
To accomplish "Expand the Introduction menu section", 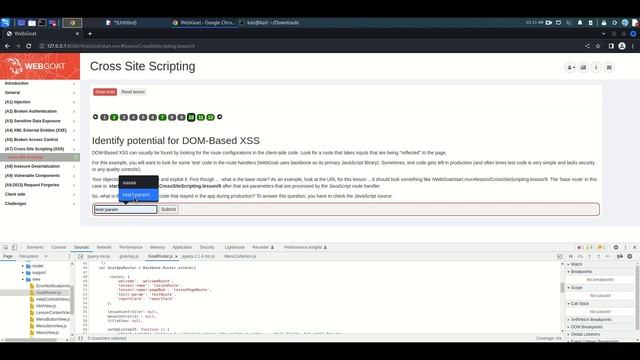I will coord(40,83).
